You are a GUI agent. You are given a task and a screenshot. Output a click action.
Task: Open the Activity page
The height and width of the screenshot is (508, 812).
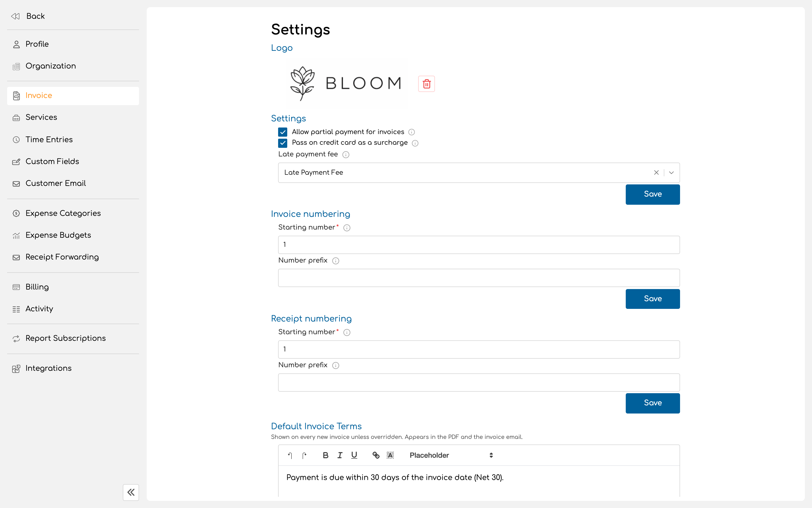click(73, 309)
